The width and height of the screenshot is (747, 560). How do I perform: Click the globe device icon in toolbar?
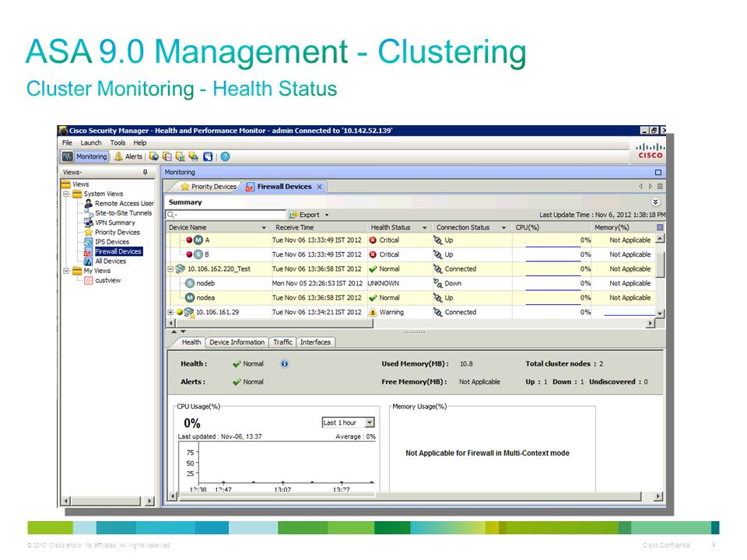tap(154, 156)
